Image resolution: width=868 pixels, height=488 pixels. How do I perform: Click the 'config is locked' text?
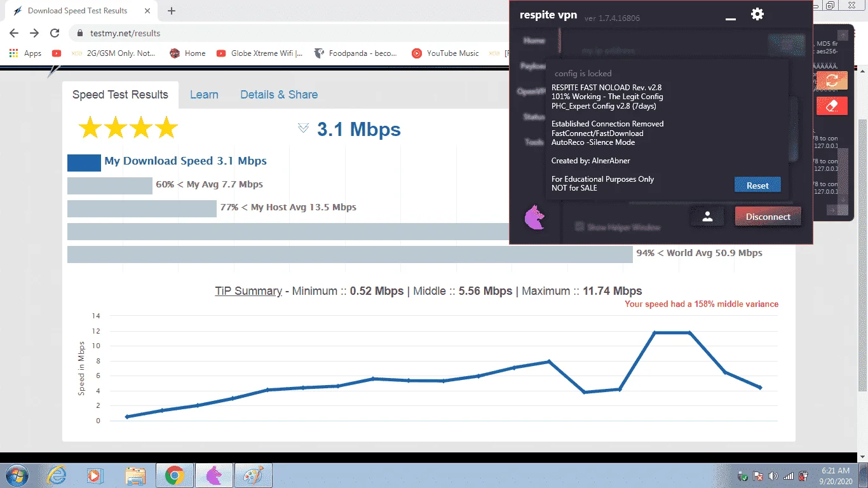tap(583, 74)
